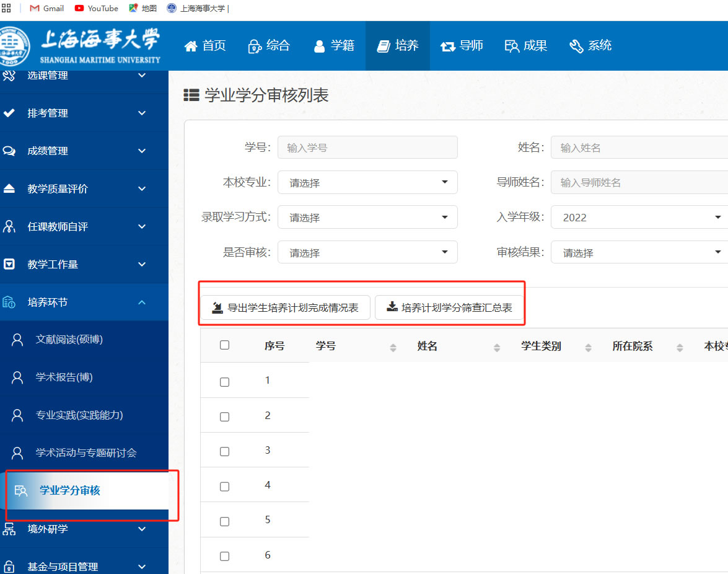The width and height of the screenshot is (728, 574).
Task: Focus the 姓名 input field
Action: tap(639, 147)
